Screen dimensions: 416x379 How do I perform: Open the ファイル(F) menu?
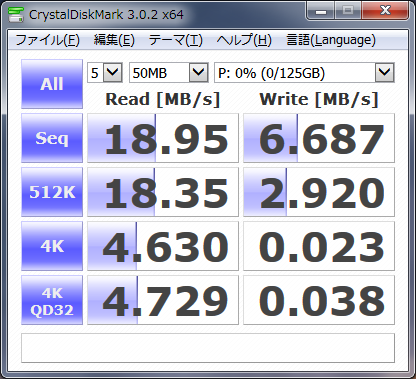point(48,40)
